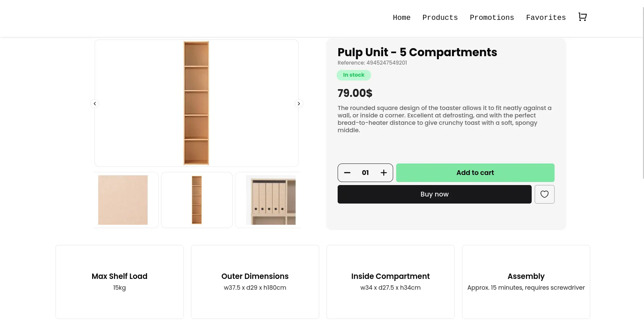Select the tall shelf unit thumbnail

point(196,200)
